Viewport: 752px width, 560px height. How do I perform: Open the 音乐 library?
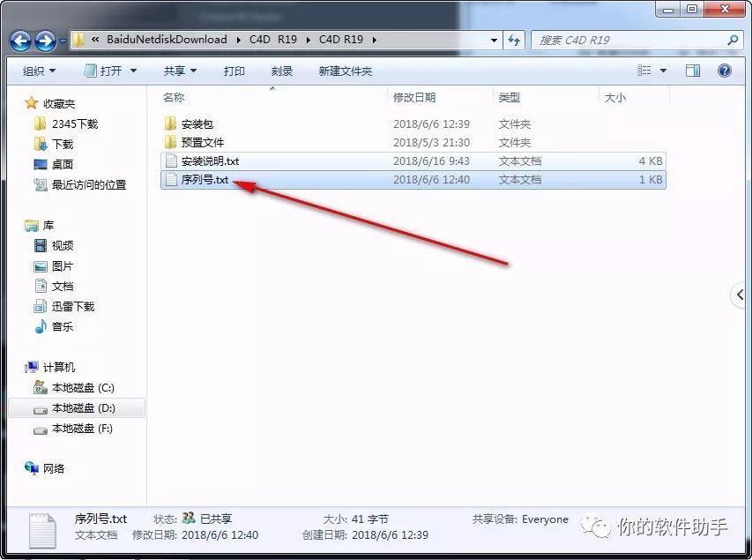(x=63, y=327)
